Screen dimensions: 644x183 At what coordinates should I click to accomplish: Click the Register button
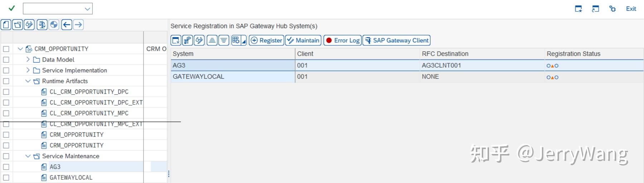[266, 40]
